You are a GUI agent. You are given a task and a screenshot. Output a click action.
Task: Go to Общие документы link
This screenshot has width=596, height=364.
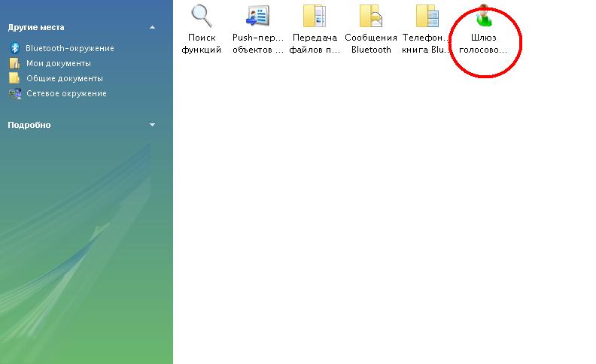coord(65,78)
